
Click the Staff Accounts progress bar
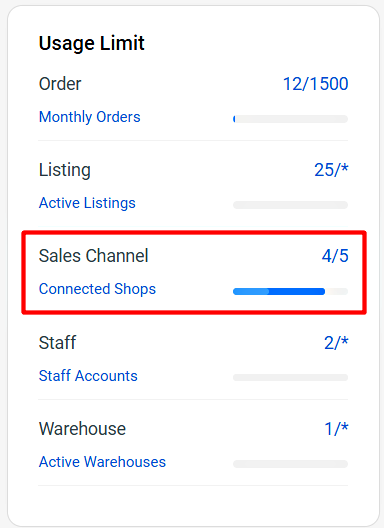290,377
